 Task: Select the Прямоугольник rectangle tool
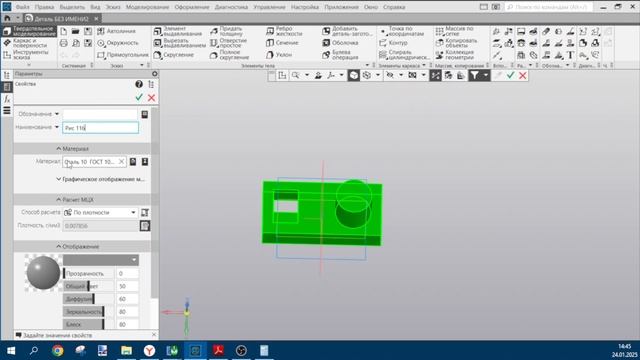tap(123, 55)
